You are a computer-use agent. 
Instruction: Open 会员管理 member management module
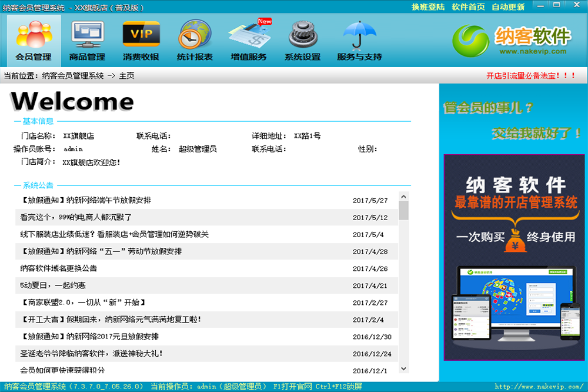click(34, 41)
